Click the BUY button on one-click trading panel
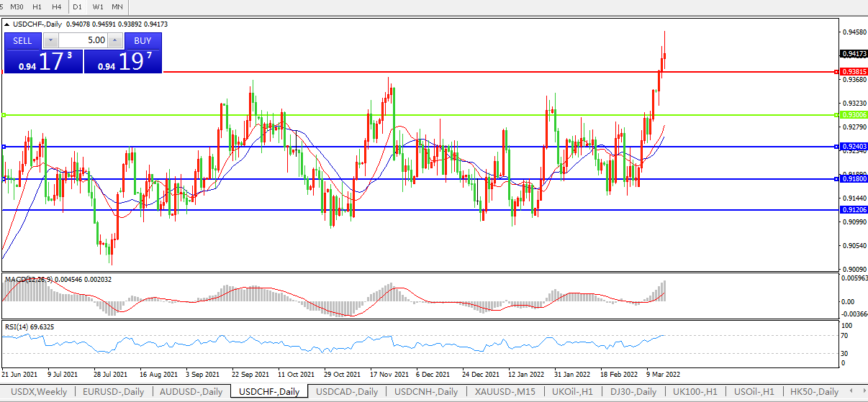This screenshot has height=402, width=868. coord(143,40)
